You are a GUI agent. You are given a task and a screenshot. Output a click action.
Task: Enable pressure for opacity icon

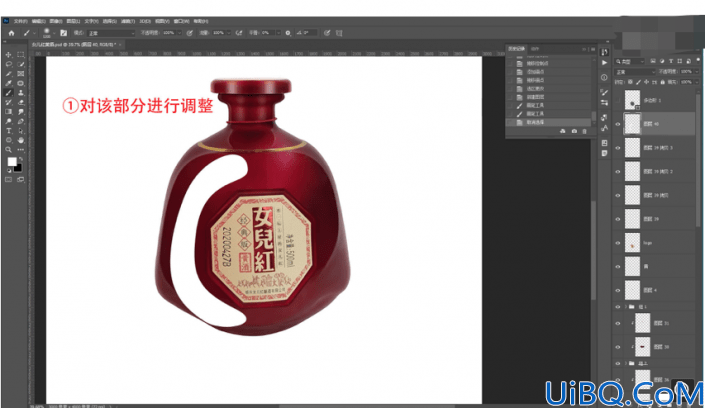pyautogui.click(x=190, y=33)
